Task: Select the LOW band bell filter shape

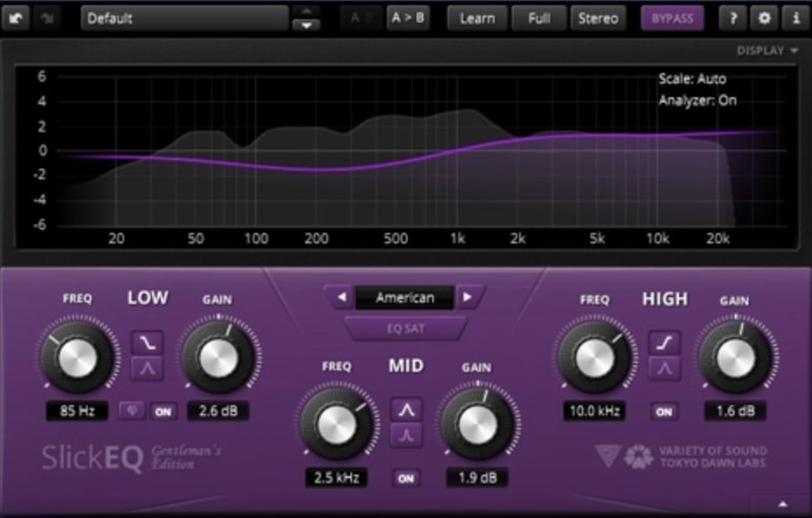Action: click(148, 368)
